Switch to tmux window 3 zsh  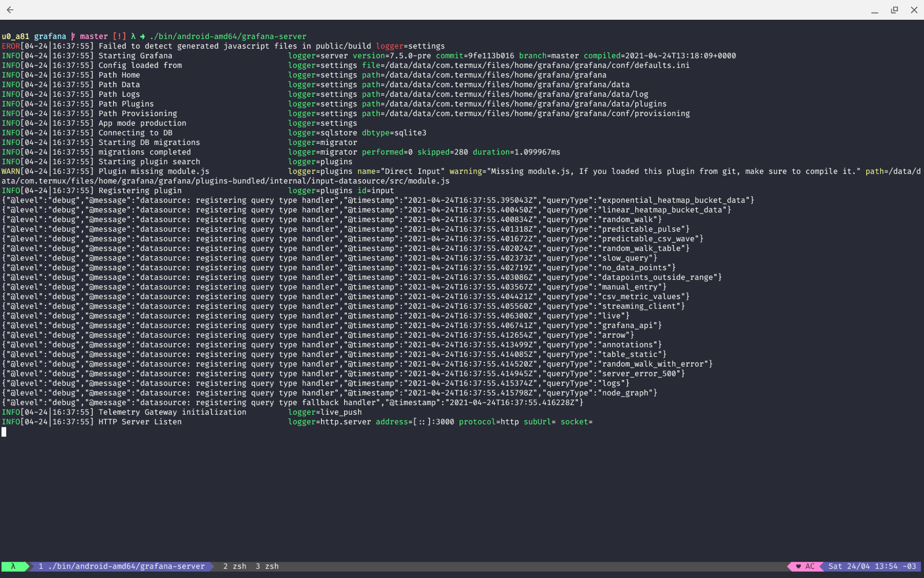click(268, 566)
